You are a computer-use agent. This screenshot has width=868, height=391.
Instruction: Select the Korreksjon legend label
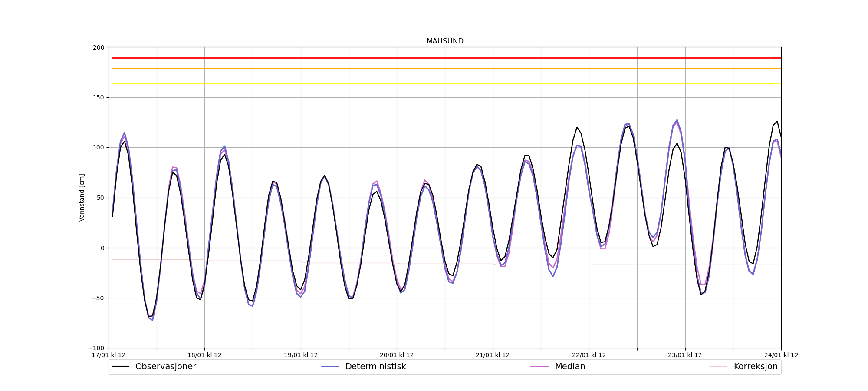coord(756,367)
